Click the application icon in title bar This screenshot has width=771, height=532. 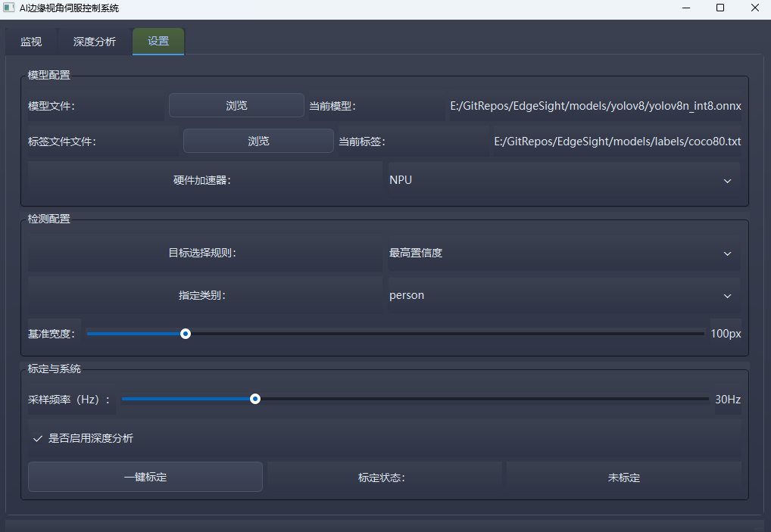[10, 8]
